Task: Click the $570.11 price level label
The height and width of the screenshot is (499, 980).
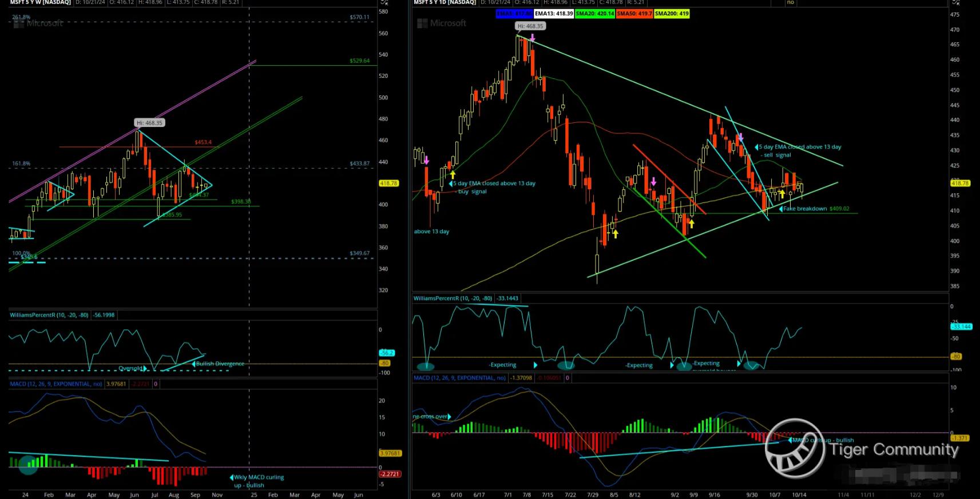Action: click(x=360, y=18)
